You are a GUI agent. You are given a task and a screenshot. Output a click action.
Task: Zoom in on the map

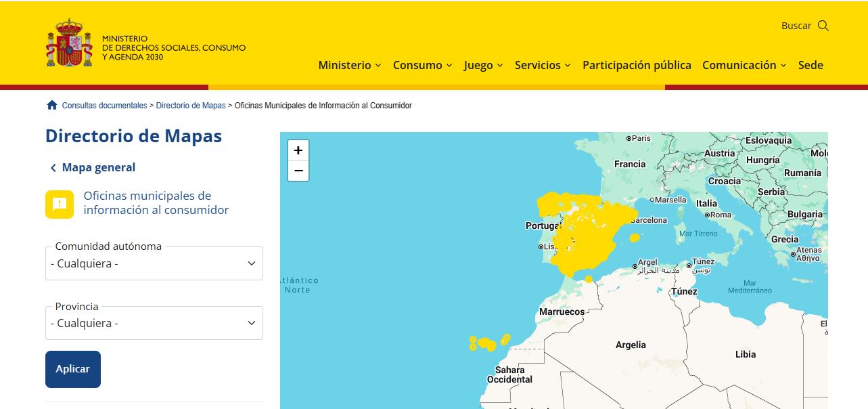click(298, 150)
